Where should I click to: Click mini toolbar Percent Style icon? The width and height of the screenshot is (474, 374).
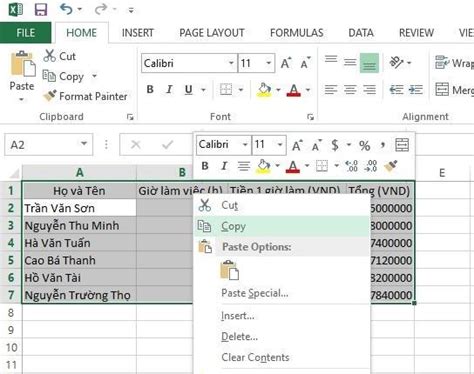(364, 146)
